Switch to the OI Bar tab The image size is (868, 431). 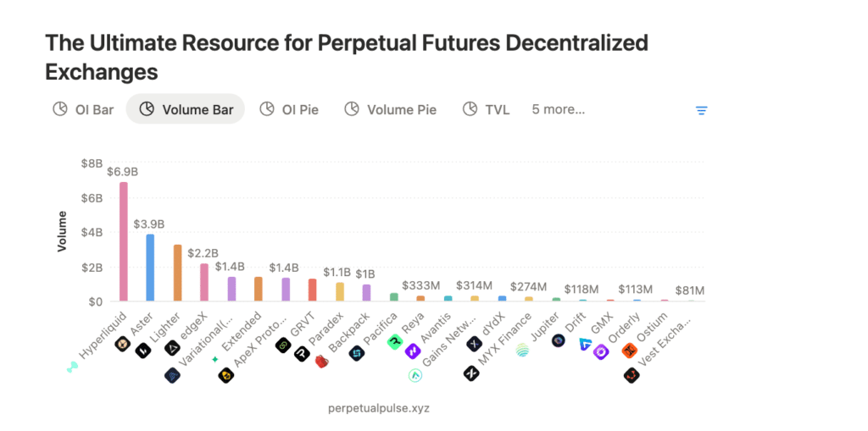[x=84, y=109]
